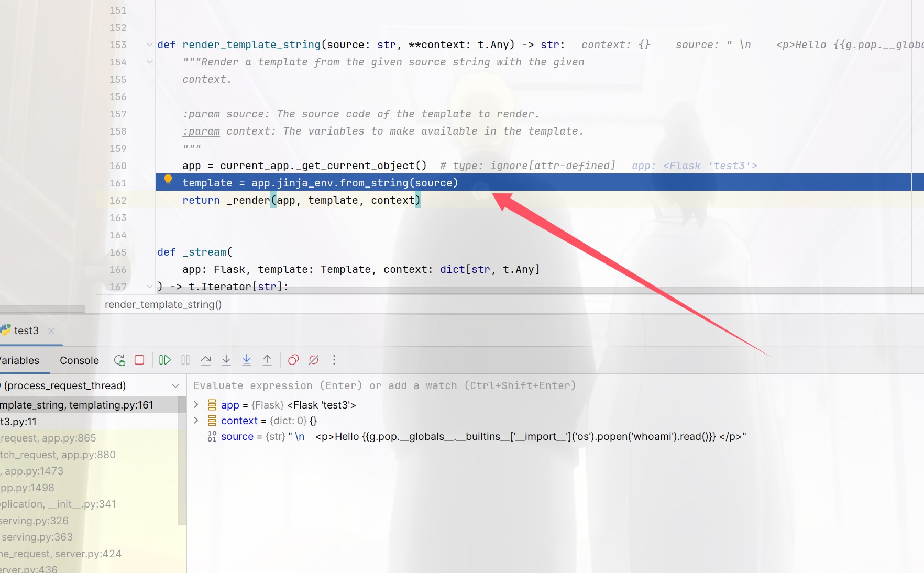Expand the app variable node

(196, 405)
